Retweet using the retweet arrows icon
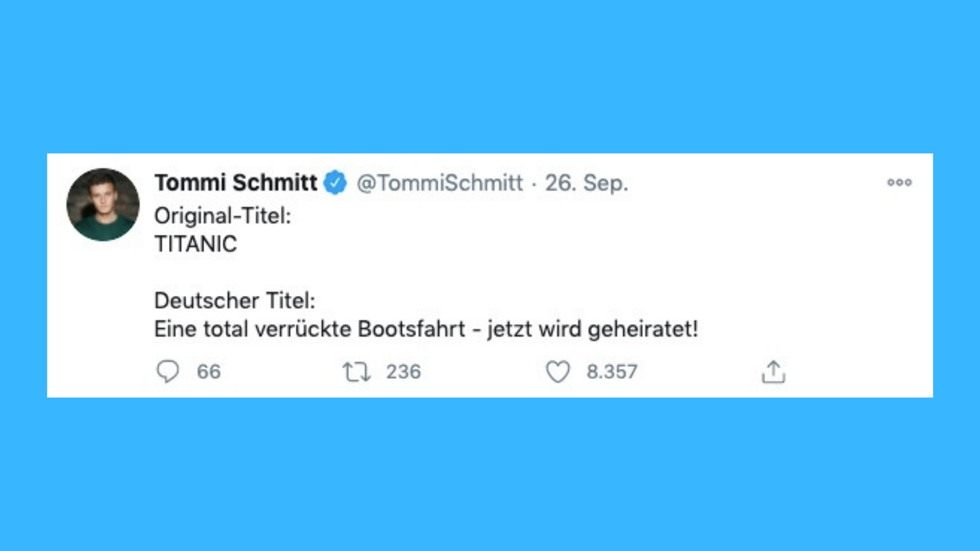 pos(356,372)
